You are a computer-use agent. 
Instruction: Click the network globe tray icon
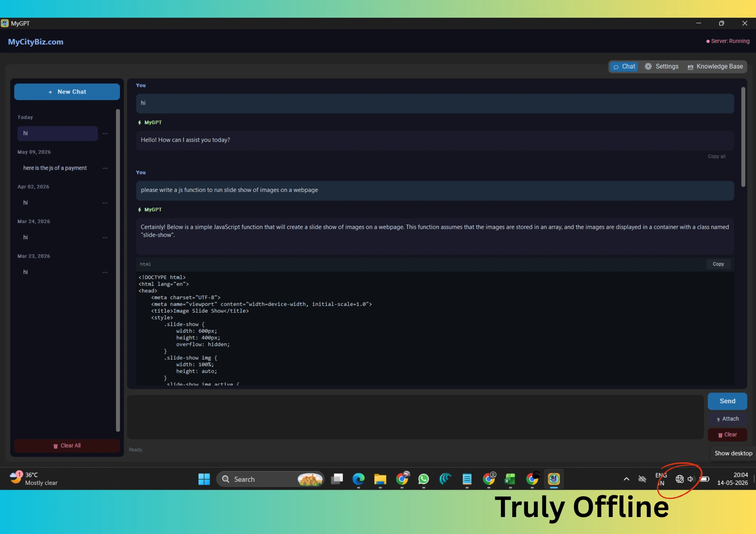[680, 479]
